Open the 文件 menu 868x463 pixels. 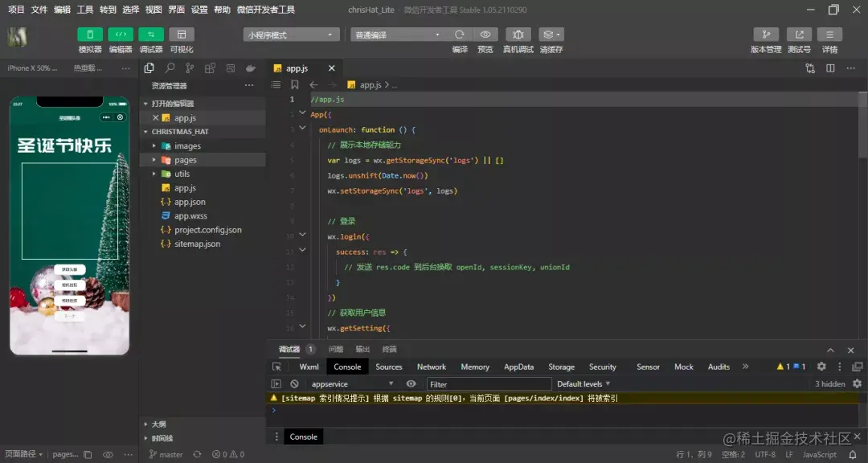pos(39,10)
